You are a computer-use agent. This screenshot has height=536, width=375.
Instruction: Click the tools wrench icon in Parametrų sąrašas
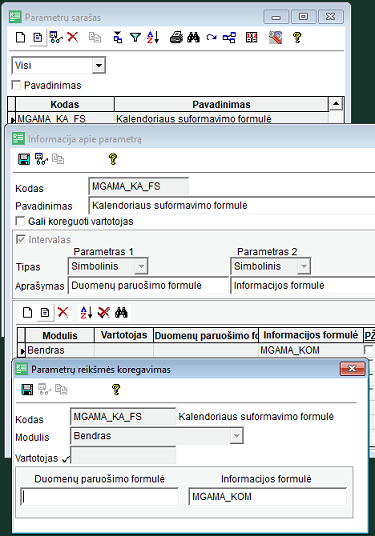(275, 37)
